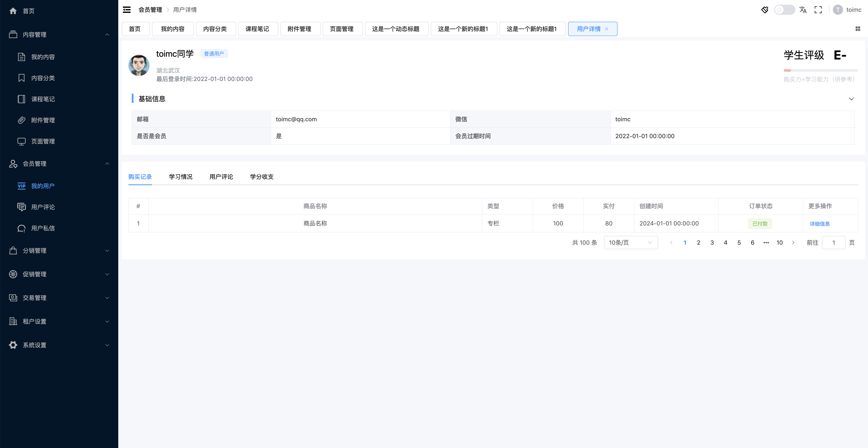
Task: Open 我的用户 VIP menu item
Action: 42,186
